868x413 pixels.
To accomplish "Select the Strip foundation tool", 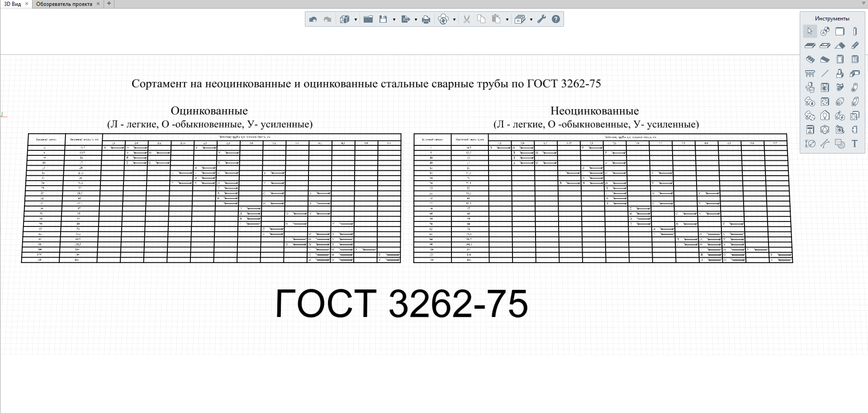I will tap(855, 73).
